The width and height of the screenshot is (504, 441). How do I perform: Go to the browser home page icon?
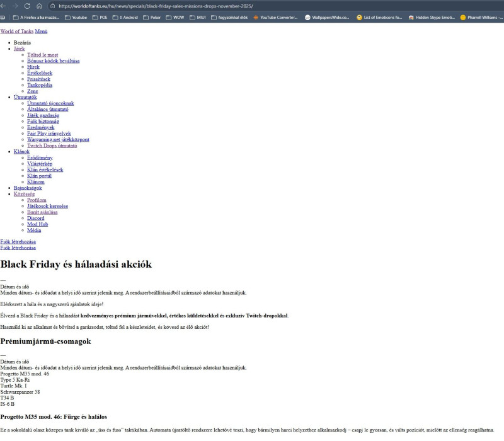[39, 6]
